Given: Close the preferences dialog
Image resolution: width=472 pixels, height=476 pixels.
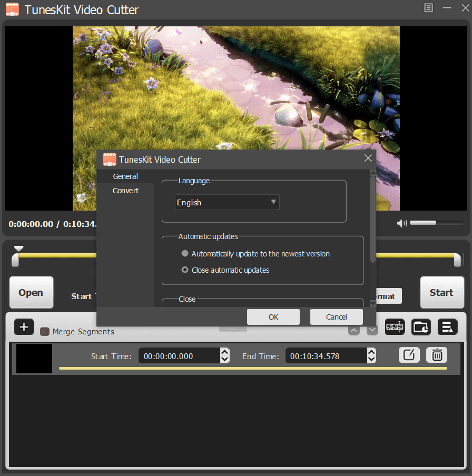Looking at the screenshot, I should click(368, 158).
